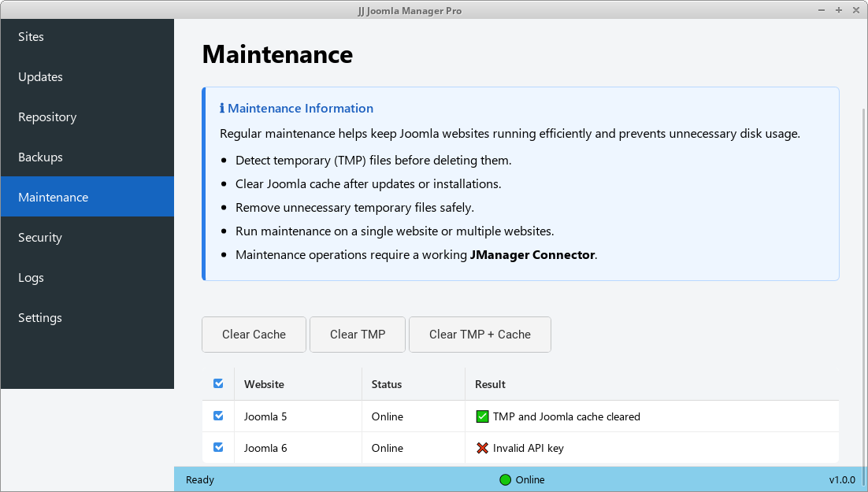868x492 pixels.
Task: Click the Maintenance page title
Action: click(277, 54)
